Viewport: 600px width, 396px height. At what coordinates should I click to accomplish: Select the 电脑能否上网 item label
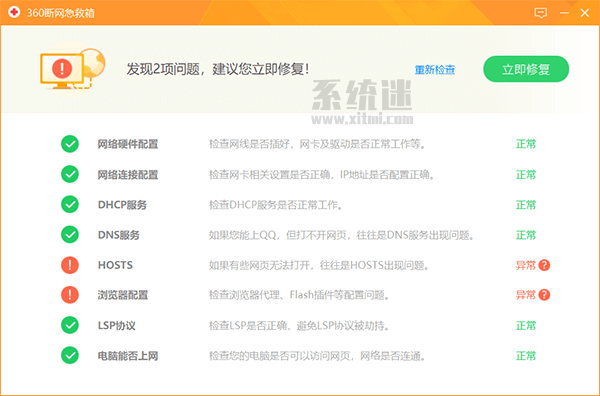tap(128, 356)
